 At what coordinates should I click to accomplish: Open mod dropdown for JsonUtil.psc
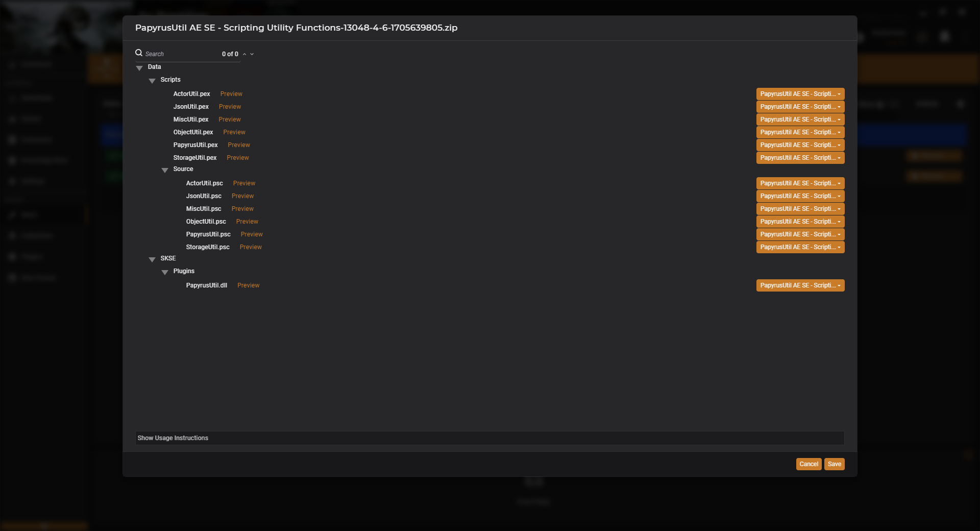tap(800, 196)
